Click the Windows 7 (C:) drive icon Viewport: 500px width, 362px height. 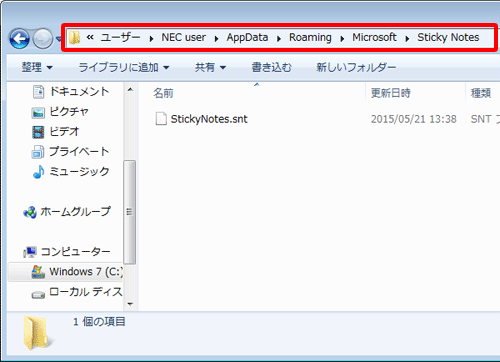coord(38,272)
